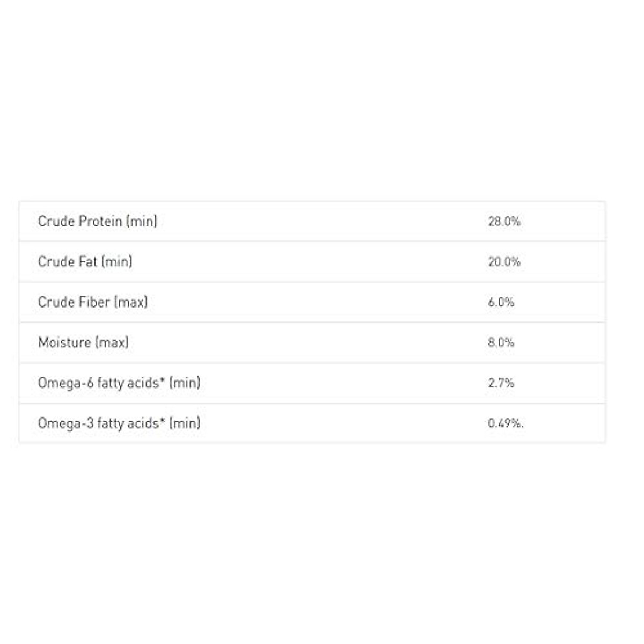Select the 6.0% fiber value
The image size is (644, 644).
point(501,302)
